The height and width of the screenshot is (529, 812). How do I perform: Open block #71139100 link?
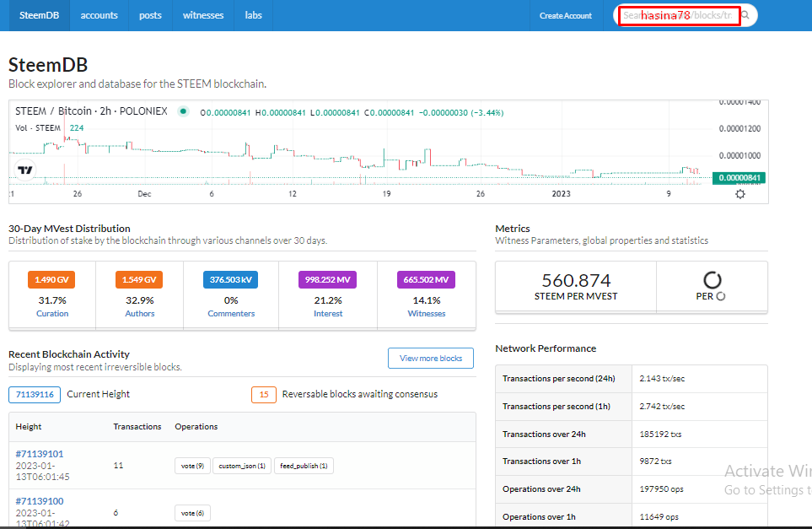[x=40, y=501]
